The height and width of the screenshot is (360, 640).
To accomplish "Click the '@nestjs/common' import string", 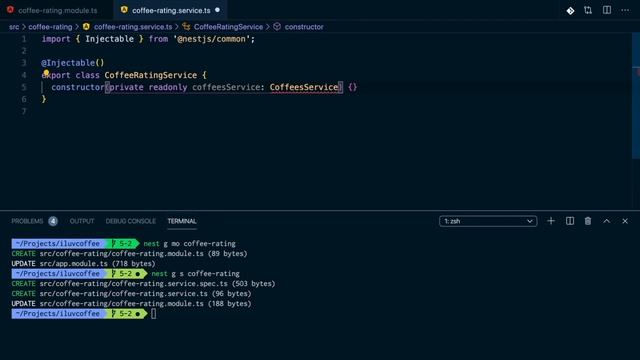I will 212,39.
